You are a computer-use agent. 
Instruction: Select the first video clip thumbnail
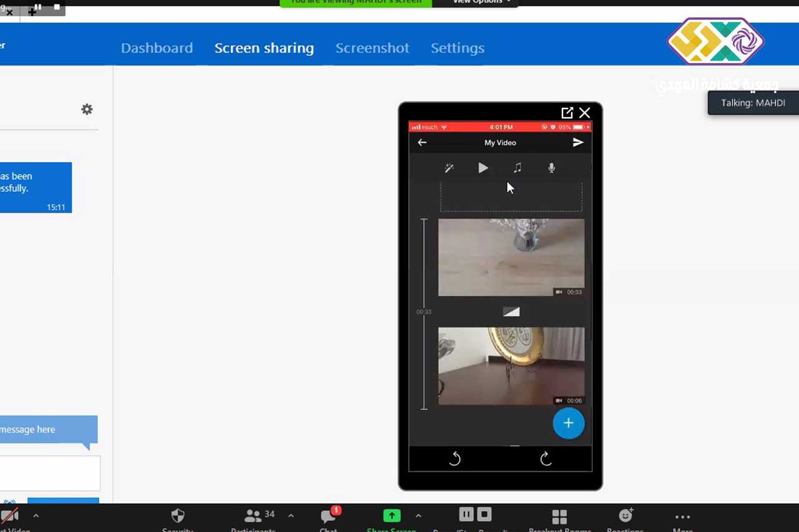[511, 257]
